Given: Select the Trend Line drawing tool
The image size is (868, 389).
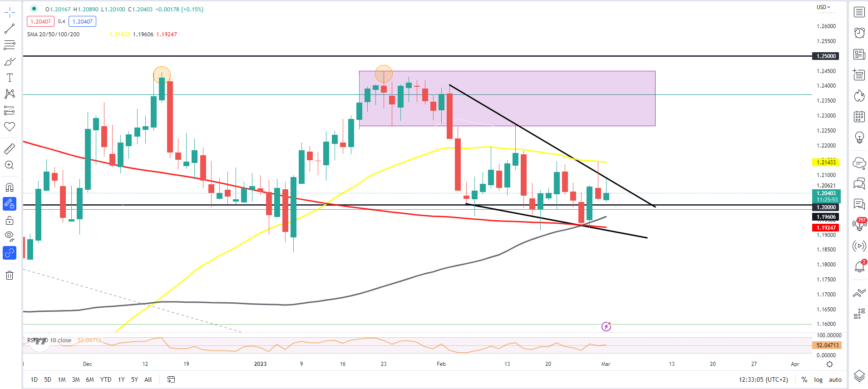Looking at the screenshot, I should [x=10, y=29].
